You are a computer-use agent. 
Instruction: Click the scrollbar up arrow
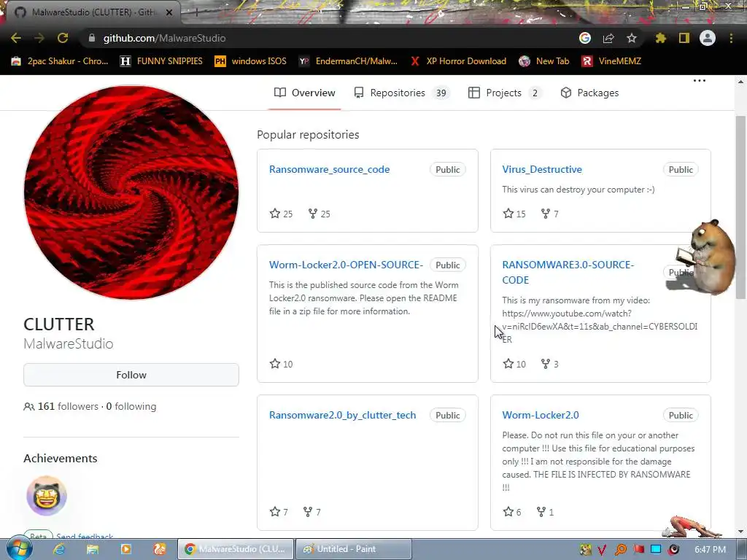tap(740, 82)
